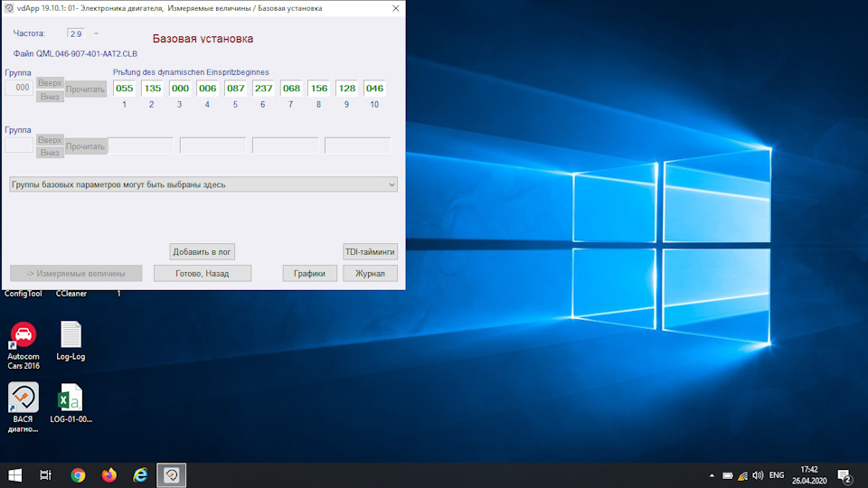Close the vdApp window

(395, 8)
